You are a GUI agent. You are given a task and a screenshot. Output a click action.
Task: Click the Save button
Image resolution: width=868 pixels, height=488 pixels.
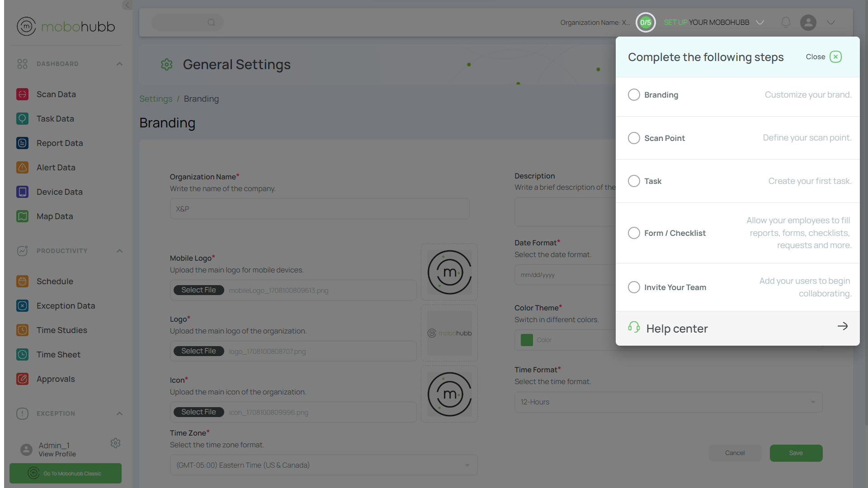click(x=796, y=453)
